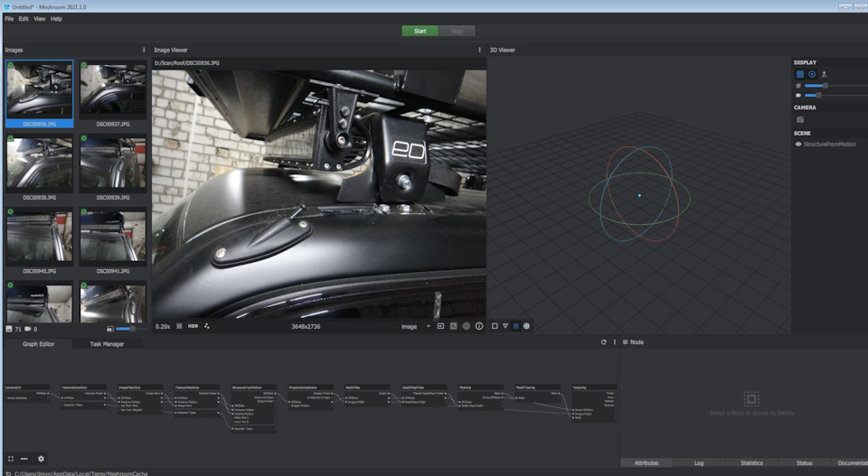Screen dimensions: 868x476
Task: Toggle the 3D Viewer grid display icon
Action: 800,74
